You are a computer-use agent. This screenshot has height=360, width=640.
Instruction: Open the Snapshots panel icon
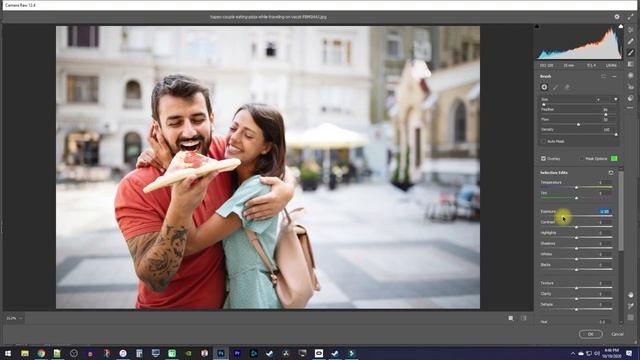coord(631,98)
